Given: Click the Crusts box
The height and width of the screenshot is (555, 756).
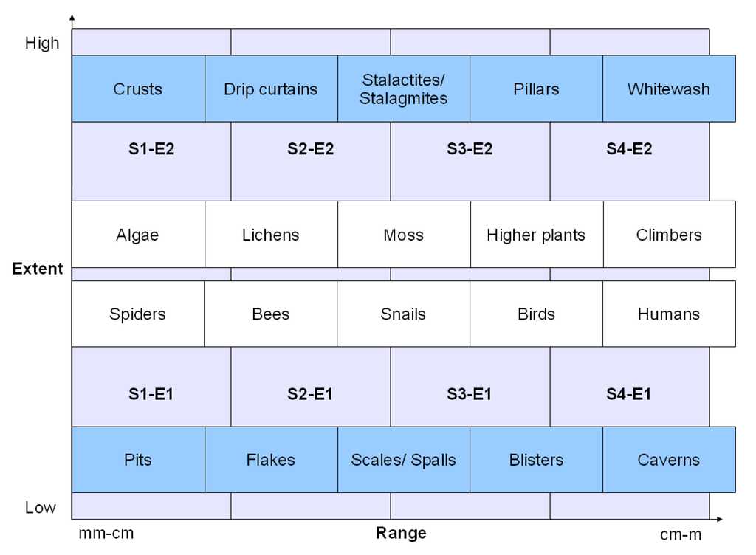Looking at the screenshot, I should coord(138,89).
